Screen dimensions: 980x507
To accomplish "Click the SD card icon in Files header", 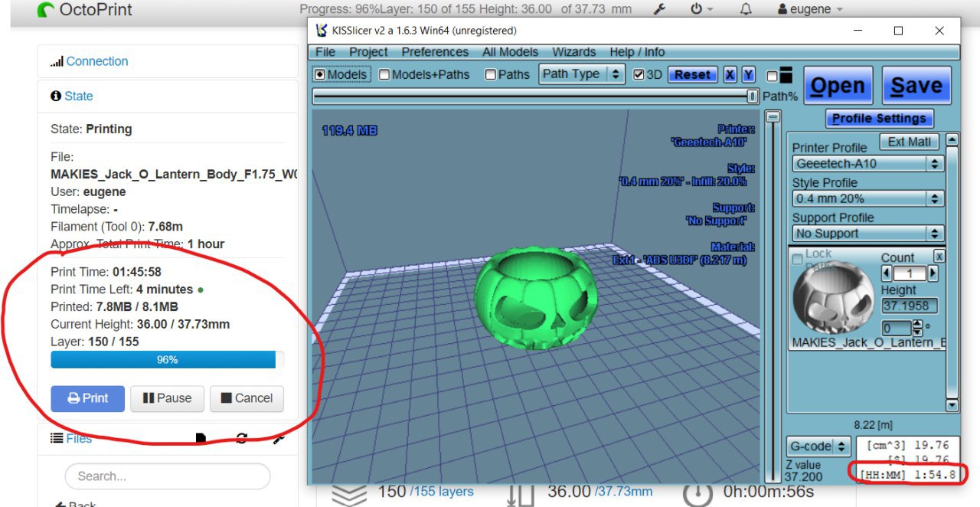I will pos(201,438).
